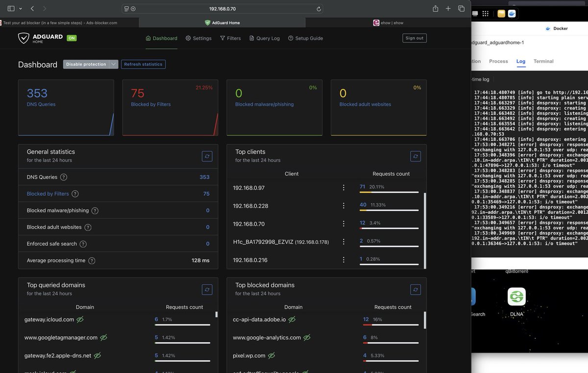Show the Safari tab overview
This screenshot has width=588, height=373.
[461, 9]
